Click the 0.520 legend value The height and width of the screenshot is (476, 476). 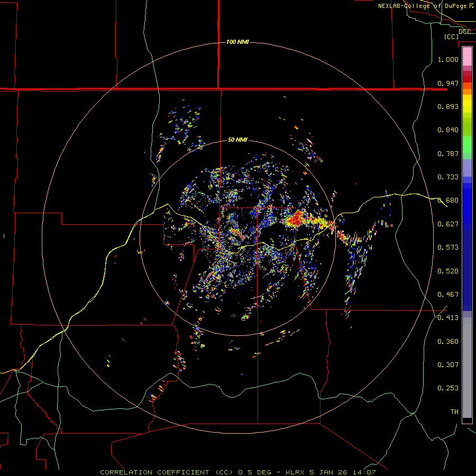tap(448, 271)
